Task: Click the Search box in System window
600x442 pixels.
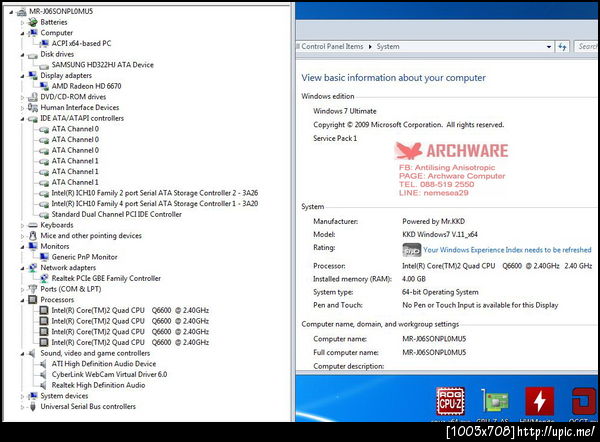Action: 587,47
